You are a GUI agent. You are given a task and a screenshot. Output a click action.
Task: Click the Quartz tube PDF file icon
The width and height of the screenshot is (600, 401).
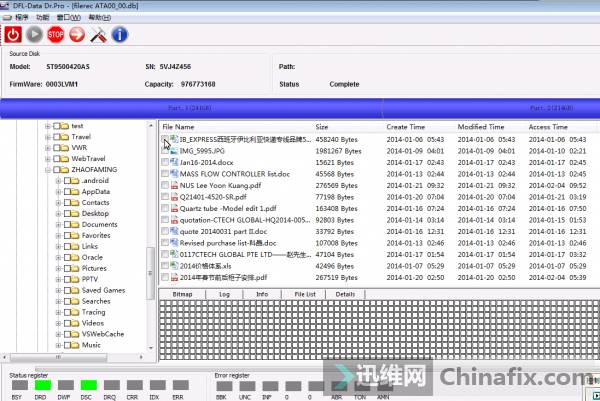click(x=174, y=208)
